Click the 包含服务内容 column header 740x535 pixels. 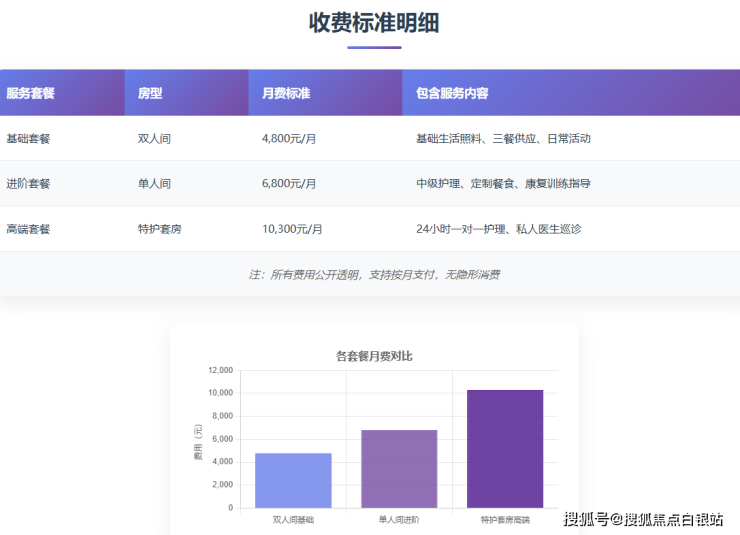(x=452, y=93)
